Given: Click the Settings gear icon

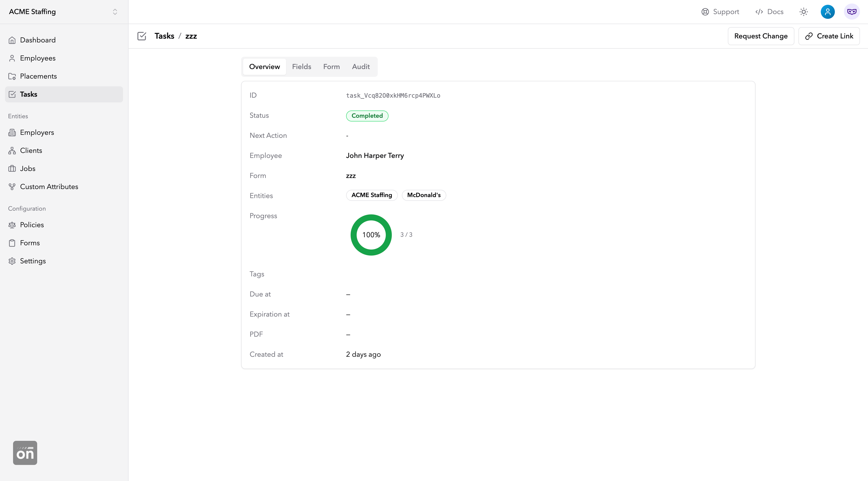Looking at the screenshot, I should (12, 261).
